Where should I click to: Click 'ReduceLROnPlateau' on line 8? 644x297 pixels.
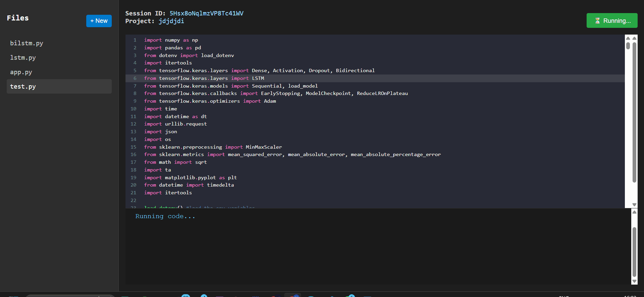[x=382, y=93]
